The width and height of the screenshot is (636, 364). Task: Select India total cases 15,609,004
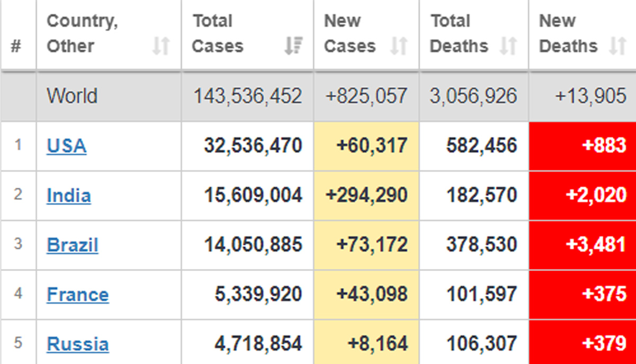253,195
